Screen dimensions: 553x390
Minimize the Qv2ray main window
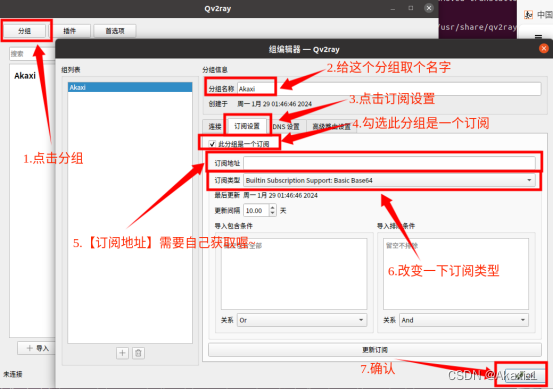click(393, 8)
